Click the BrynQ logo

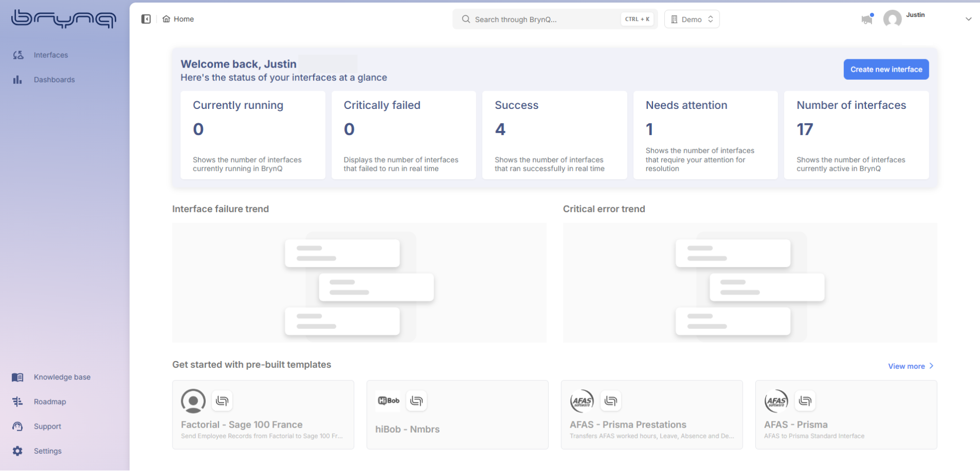point(64,19)
